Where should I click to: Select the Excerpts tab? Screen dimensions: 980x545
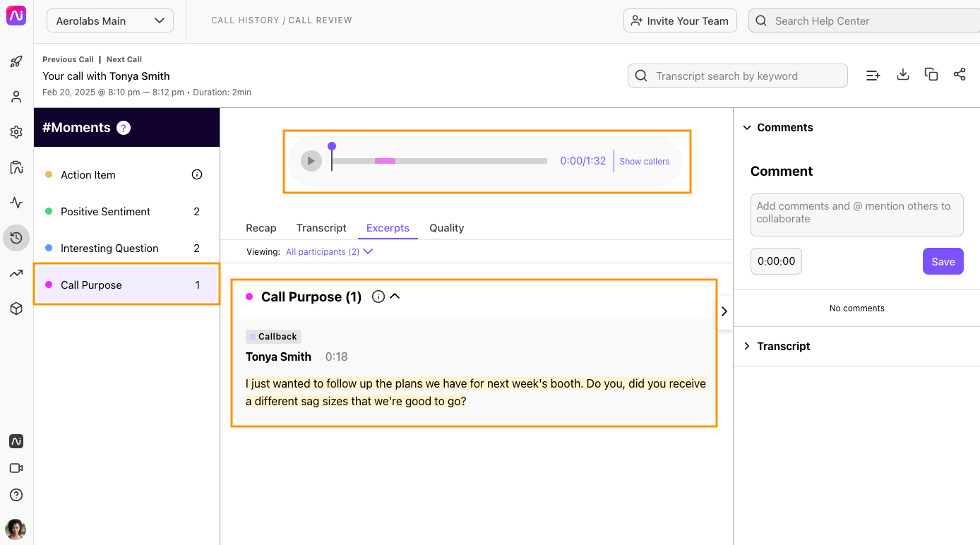point(388,228)
